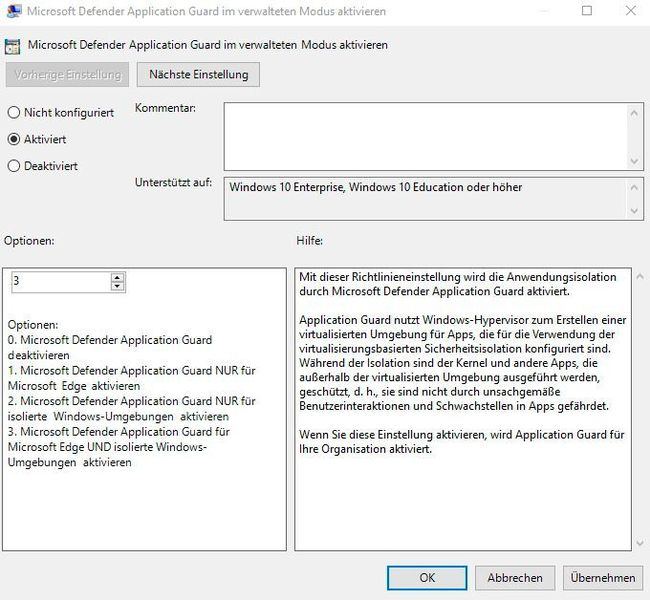Cancel with the Abbrechen button
This screenshot has width=650, height=600.
(x=515, y=578)
